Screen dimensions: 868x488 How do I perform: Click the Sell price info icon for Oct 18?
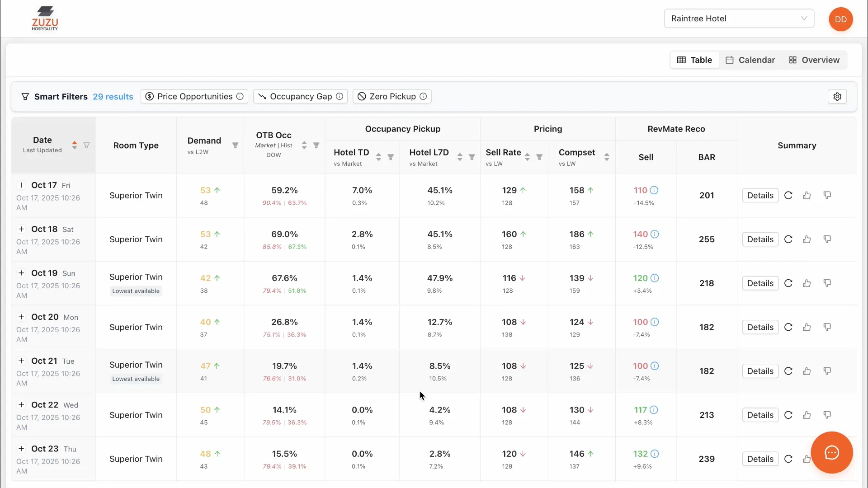coord(655,234)
